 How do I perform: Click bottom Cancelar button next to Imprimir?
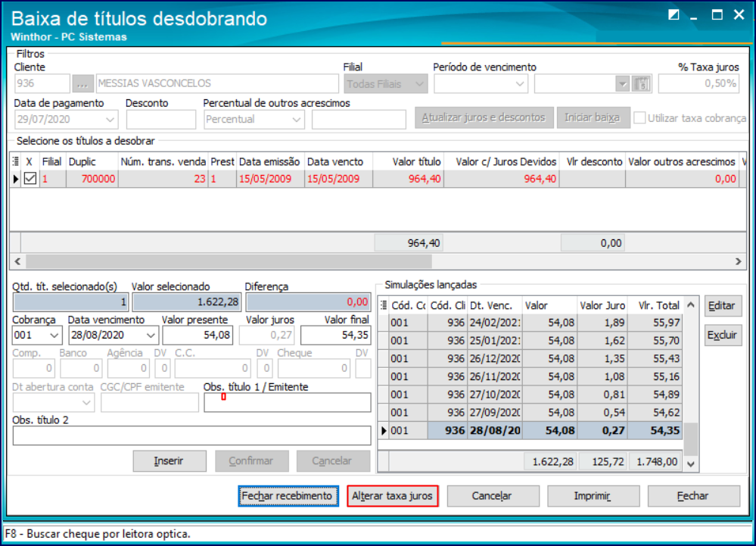493,496
